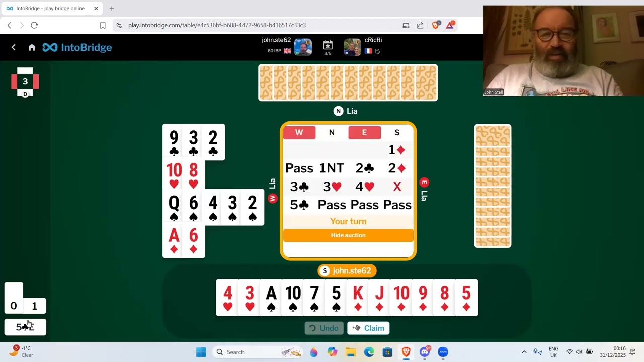This screenshot has height=362, width=644.
Task: Play the King of diamonds
Action: click(358, 298)
